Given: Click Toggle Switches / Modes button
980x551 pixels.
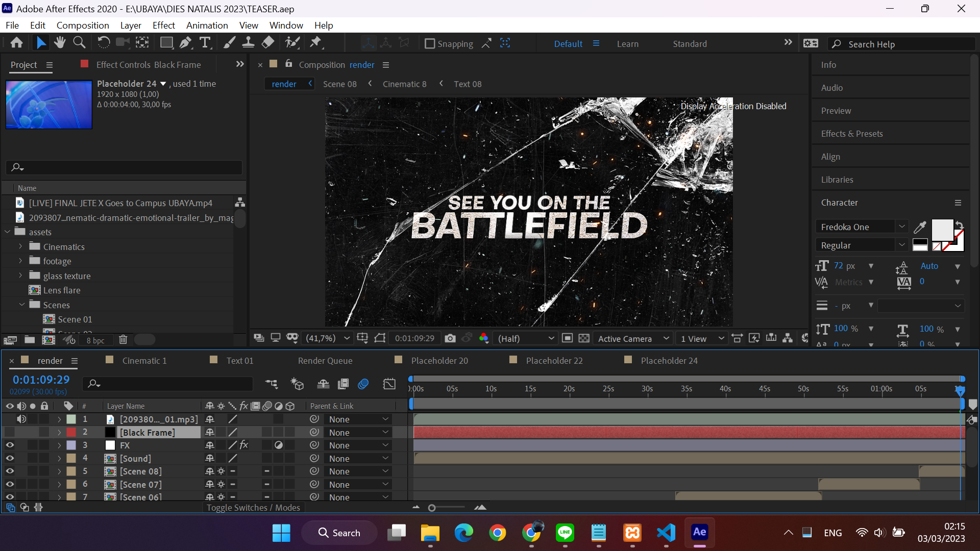Looking at the screenshot, I should [x=253, y=508].
